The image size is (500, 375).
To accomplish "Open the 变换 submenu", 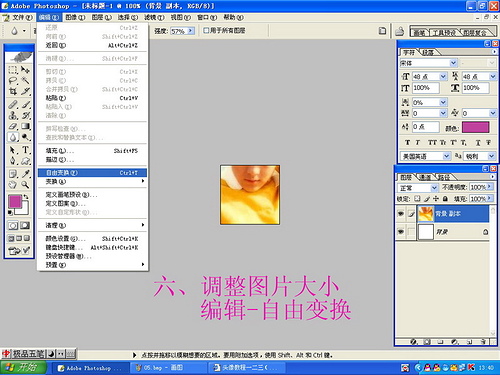I will tap(92, 182).
